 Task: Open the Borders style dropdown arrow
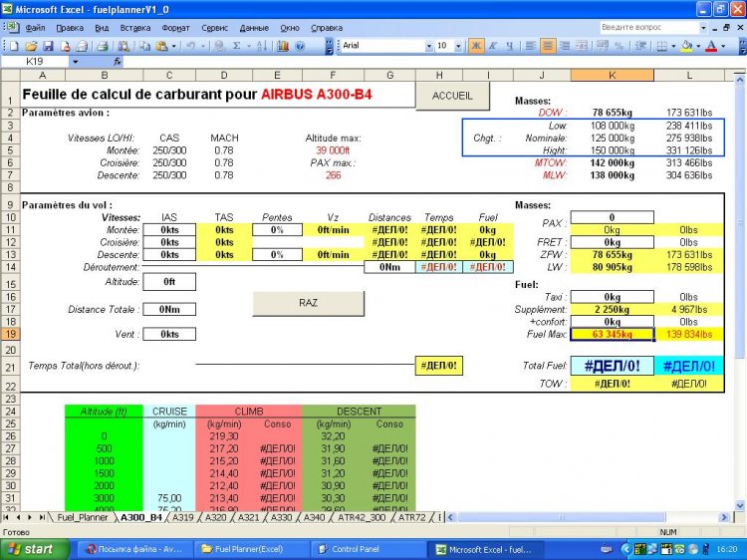point(672,46)
